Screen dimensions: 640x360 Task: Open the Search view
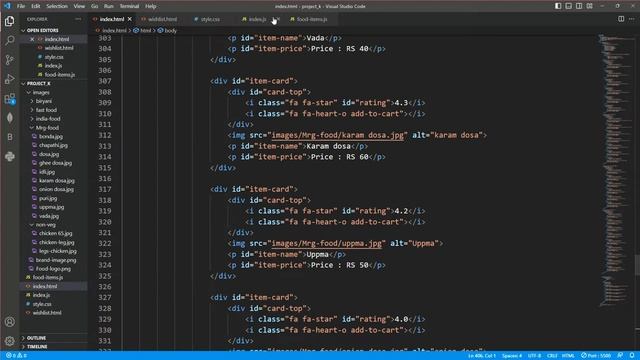[9, 40]
